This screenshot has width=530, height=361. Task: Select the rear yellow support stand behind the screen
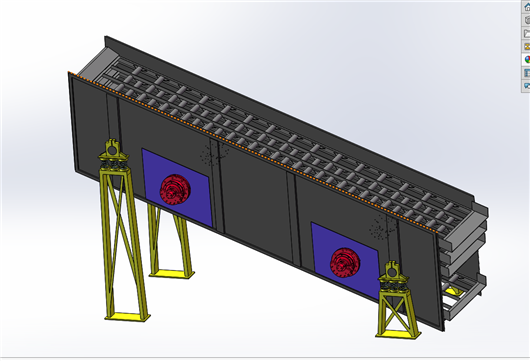tap(171, 242)
